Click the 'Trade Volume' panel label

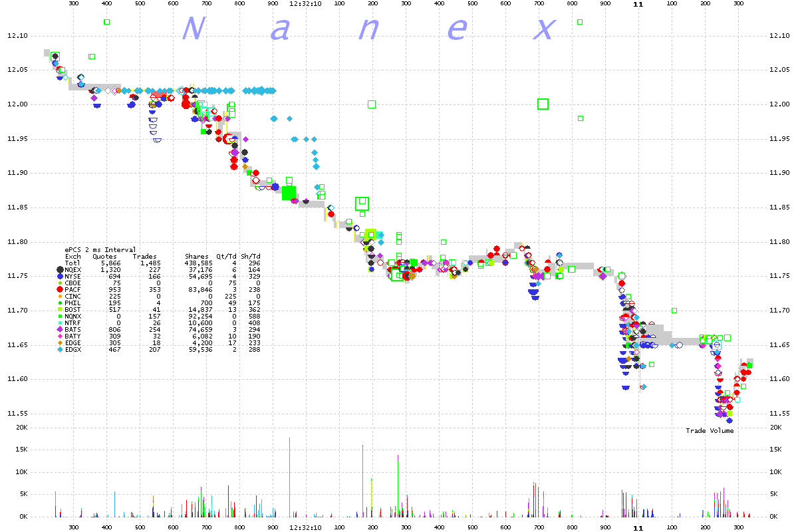point(710,431)
